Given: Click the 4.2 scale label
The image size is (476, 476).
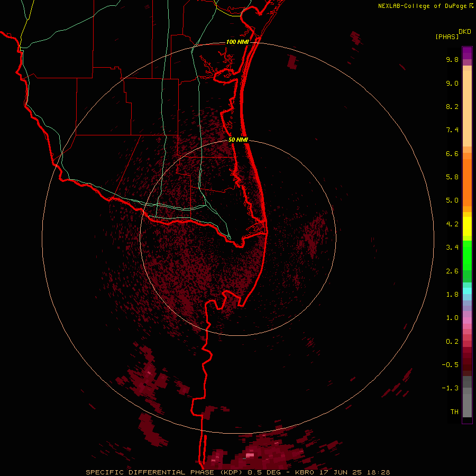Looking at the screenshot, I should [x=452, y=224].
